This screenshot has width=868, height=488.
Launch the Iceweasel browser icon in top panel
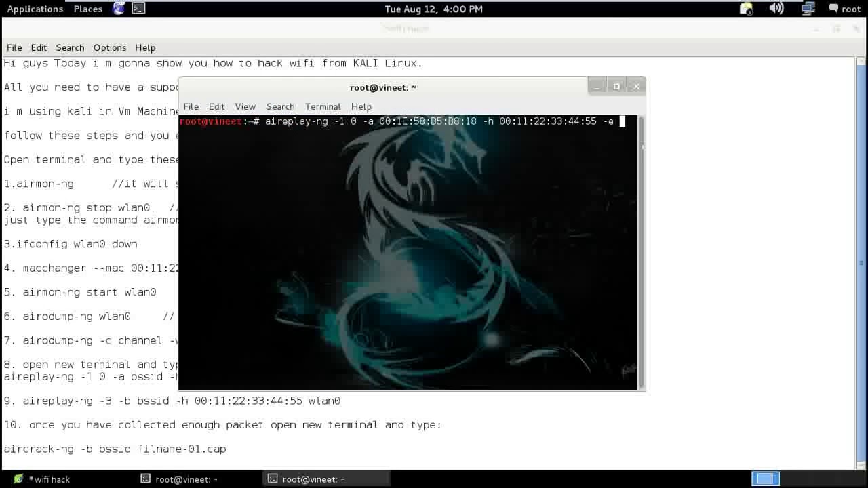point(119,9)
